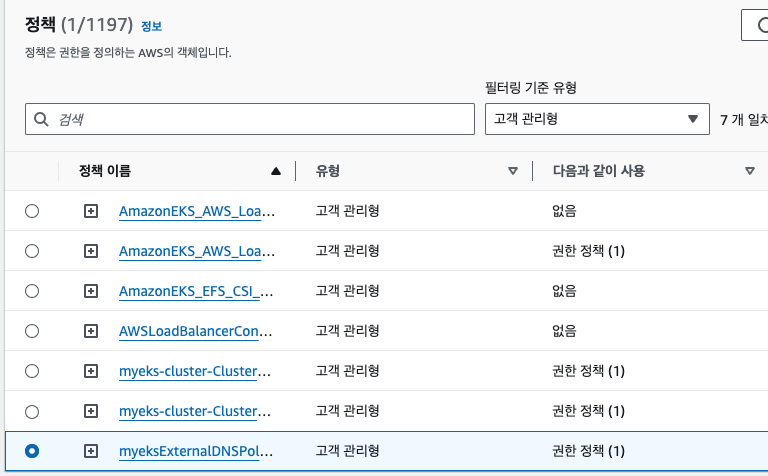Click the sort arrow of 다음과 같이 사용
Viewport: 768px width, 476px height.
click(749, 171)
